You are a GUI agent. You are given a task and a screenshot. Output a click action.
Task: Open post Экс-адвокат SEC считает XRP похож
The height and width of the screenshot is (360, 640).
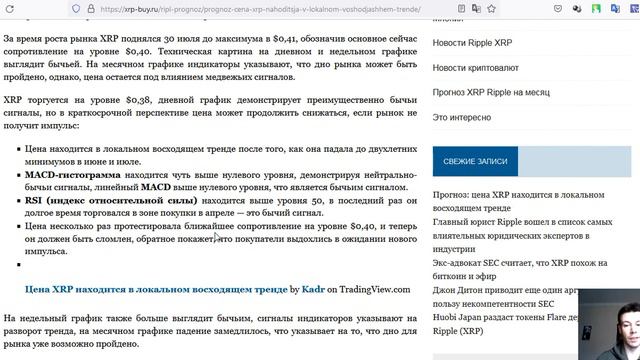click(x=520, y=269)
